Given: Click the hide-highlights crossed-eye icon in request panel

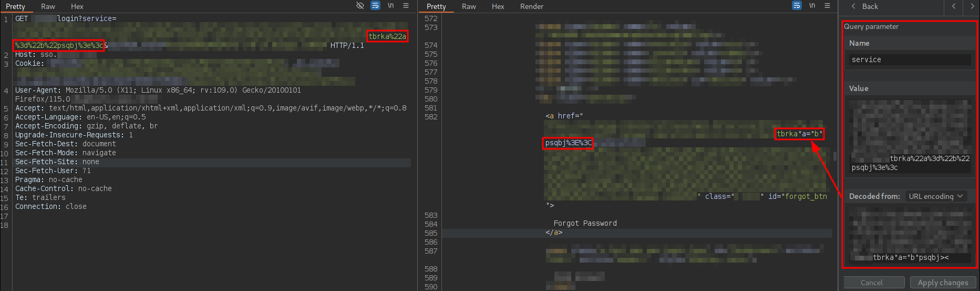Looking at the screenshot, I should pos(360,6).
